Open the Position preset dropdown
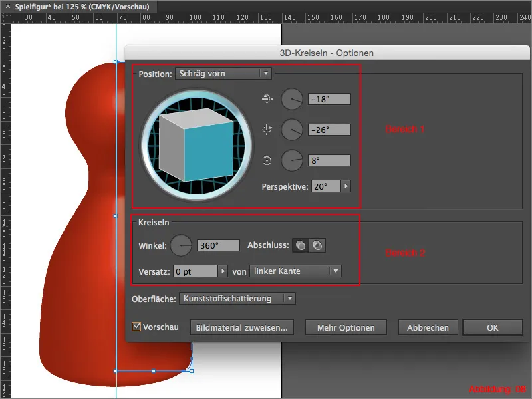The height and width of the screenshot is (399, 532). coord(223,74)
